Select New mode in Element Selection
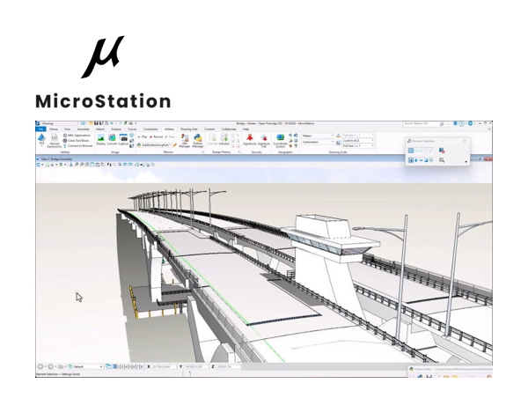Image resolution: width=528 pixels, height=420 pixels. pyautogui.click(x=411, y=160)
